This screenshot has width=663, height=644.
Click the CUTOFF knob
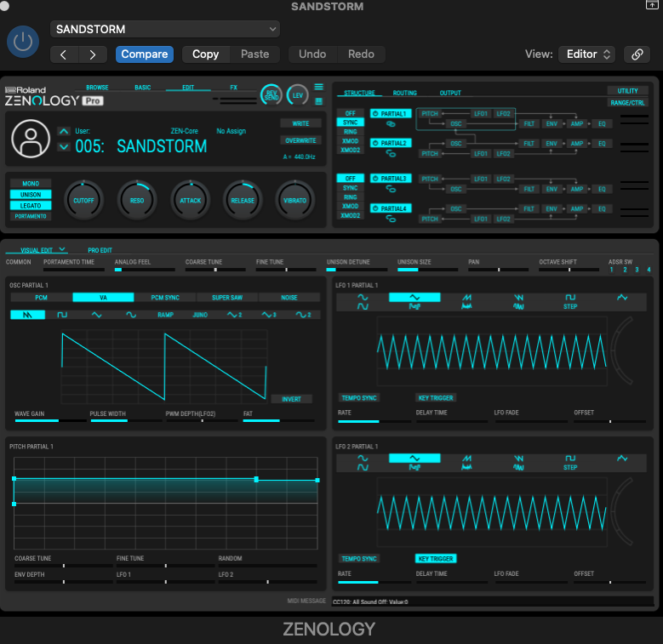pyautogui.click(x=83, y=200)
